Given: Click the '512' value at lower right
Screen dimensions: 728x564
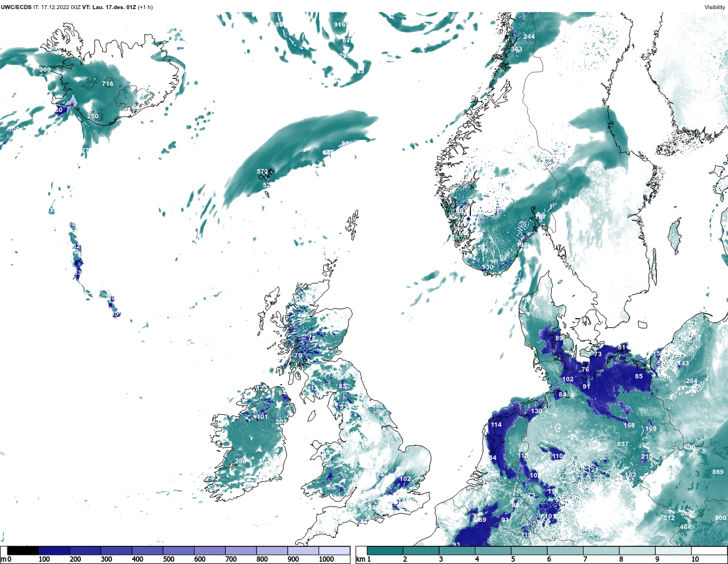Looking at the screenshot, I should click(669, 518).
